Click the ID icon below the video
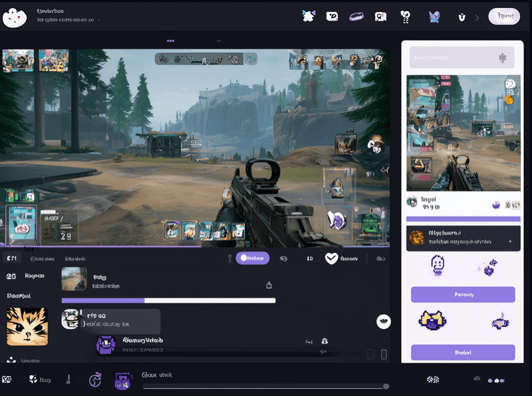 [310, 259]
